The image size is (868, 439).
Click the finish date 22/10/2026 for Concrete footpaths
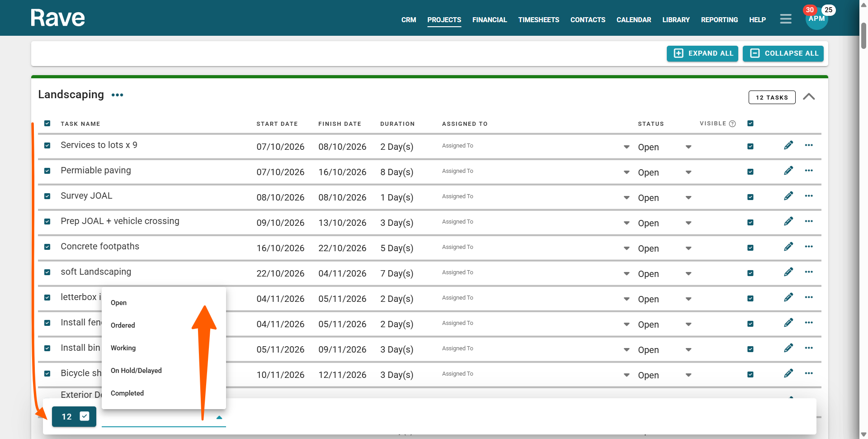pos(342,248)
